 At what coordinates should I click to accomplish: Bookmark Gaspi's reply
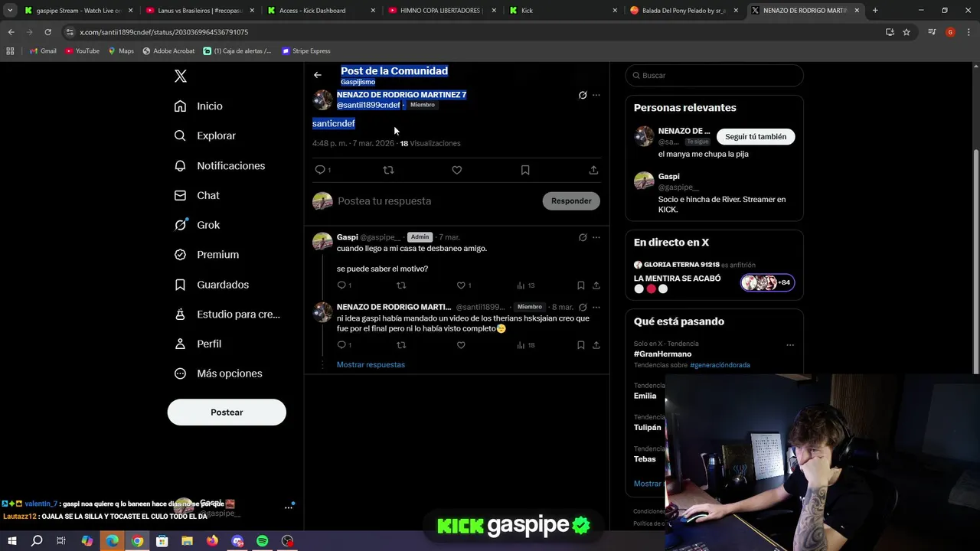point(580,285)
